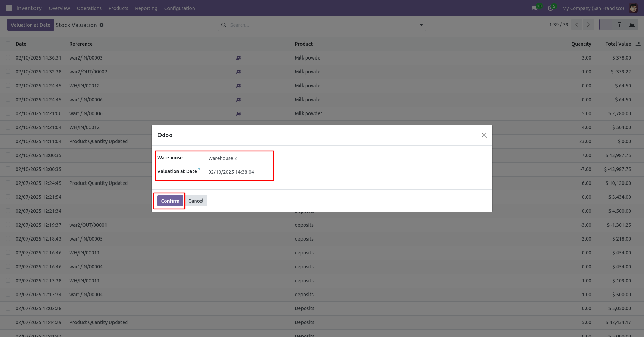Tick the select-all header checkbox
The width and height of the screenshot is (644, 337).
point(8,44)
